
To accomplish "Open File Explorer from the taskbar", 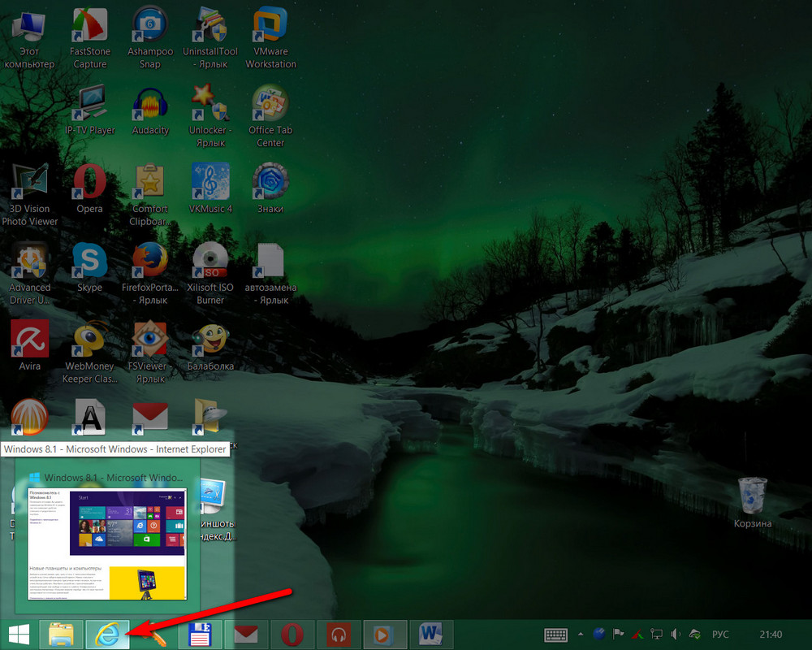I will pos(61,635).
